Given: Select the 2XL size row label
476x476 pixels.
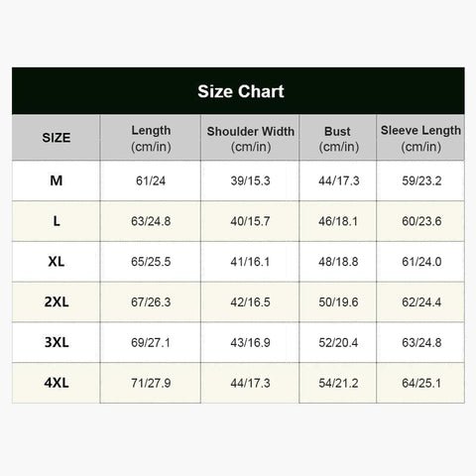Looking at the screenshot, I should tap(56, 301).
